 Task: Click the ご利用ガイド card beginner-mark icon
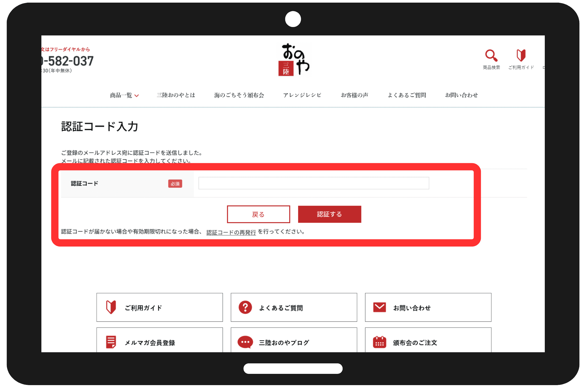pos(111,307)
